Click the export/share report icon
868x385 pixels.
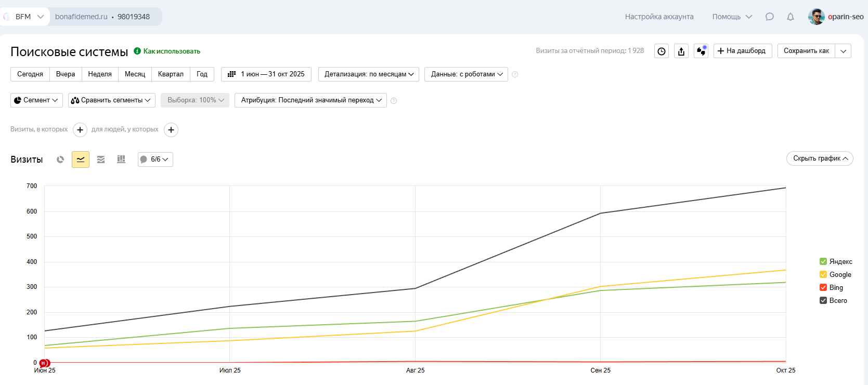point(681,51)
